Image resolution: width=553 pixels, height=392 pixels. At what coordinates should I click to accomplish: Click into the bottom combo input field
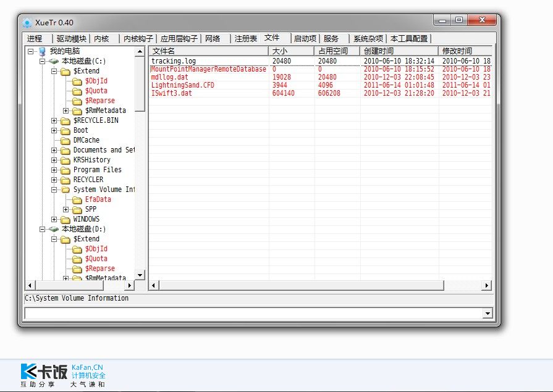click(x=254, y=313)
